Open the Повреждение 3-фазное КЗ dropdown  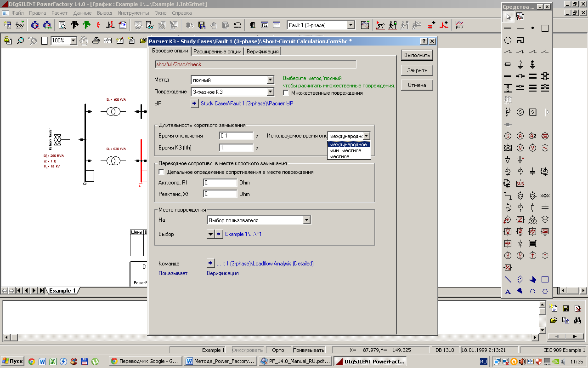click(x=271, y=92)
